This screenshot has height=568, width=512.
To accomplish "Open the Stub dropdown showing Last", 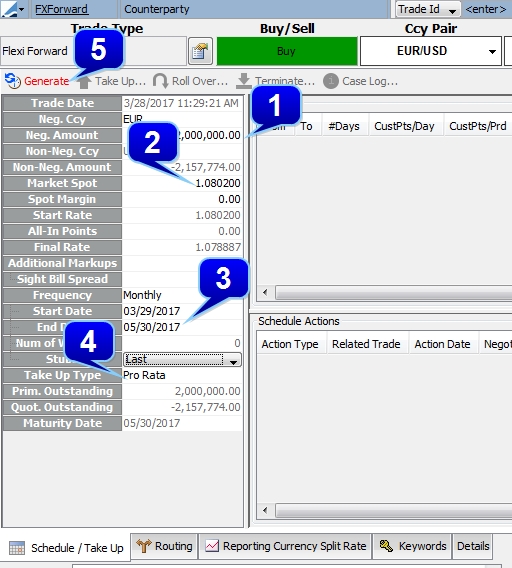I will [182, 359].
